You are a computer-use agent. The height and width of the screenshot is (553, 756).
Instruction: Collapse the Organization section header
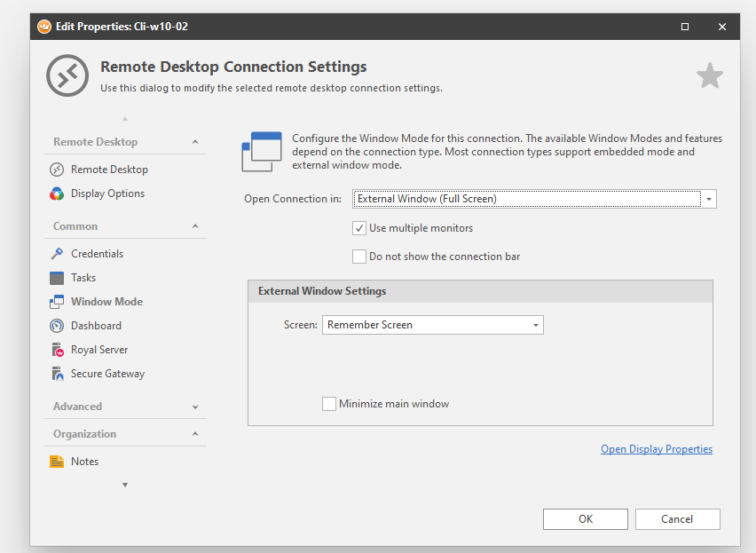click(x=195, y=434)
